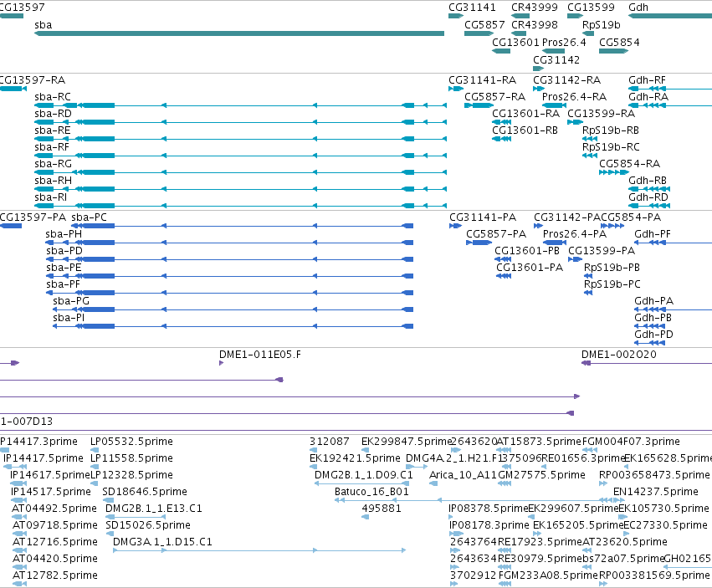Select the 495881 EST label

pyautogui.click(x=382, y=508)
